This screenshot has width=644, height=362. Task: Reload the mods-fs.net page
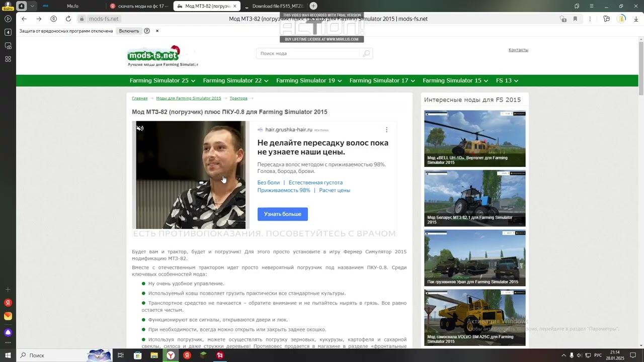(x=68, y=19)
